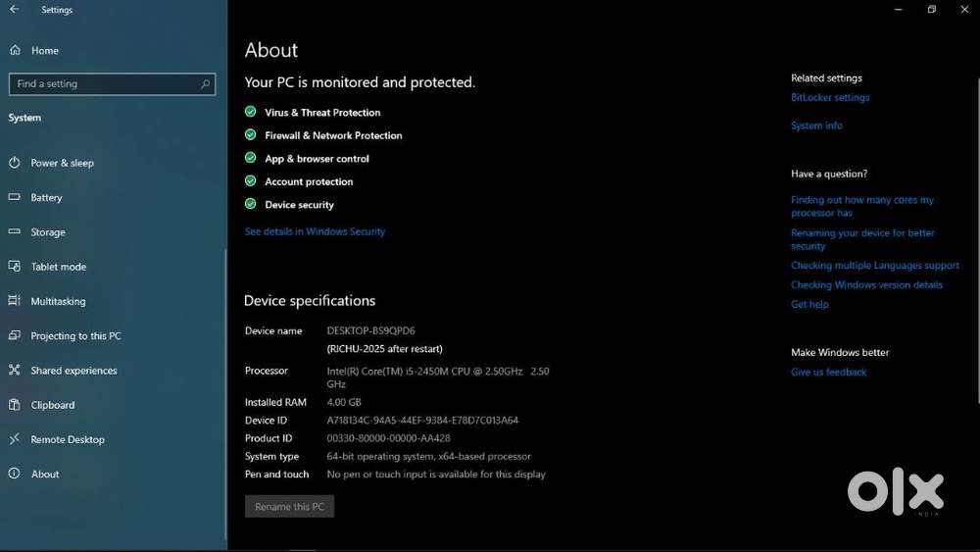Click the back arrow in Settings header
Viewport: 980px width, 552px height.
click(x=14, y=10)
